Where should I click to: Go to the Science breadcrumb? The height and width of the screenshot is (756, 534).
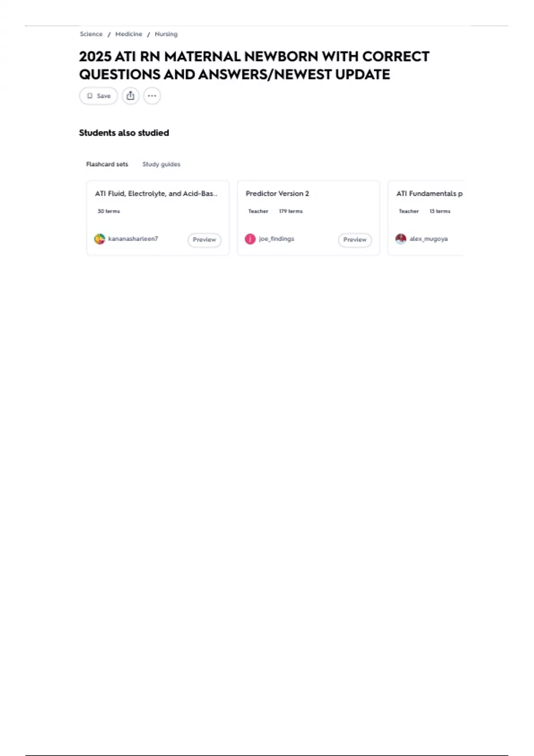pyautogui.click(x=91, y=34)
